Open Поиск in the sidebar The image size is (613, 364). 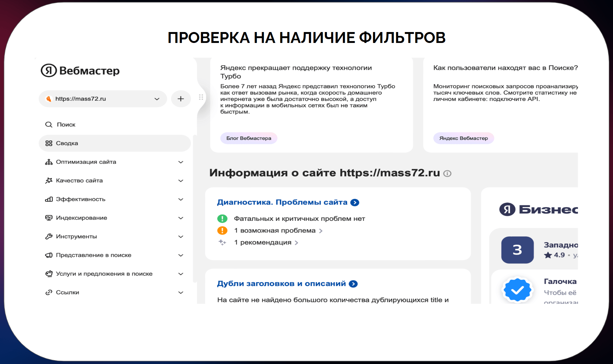pos(66,125)
